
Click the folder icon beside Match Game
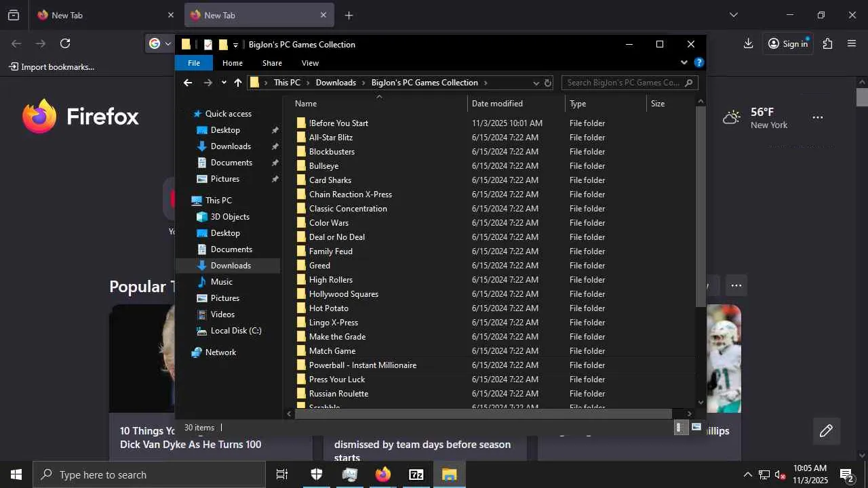[301, 351]
